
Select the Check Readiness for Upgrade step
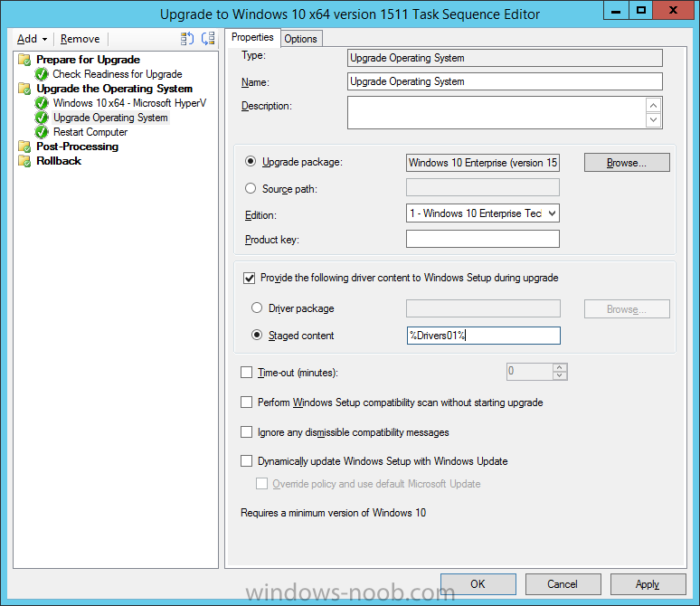pyautogui.click(x=118, y=74)
